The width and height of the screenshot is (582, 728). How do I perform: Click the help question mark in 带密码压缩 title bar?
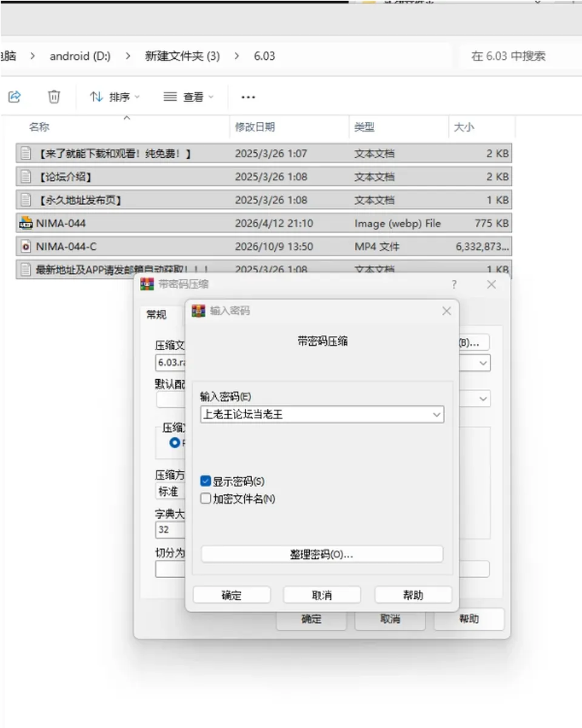coord(454,285)
